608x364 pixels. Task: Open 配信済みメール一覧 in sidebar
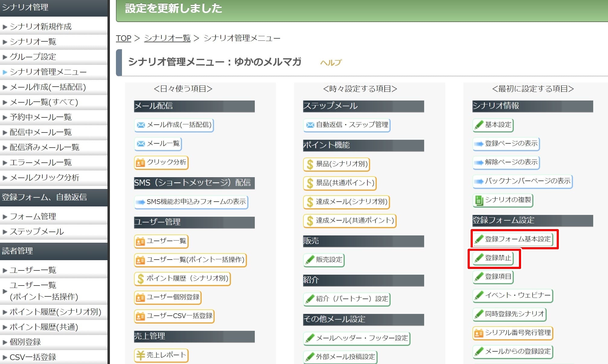pyautogui.click(x=54, y=147)
